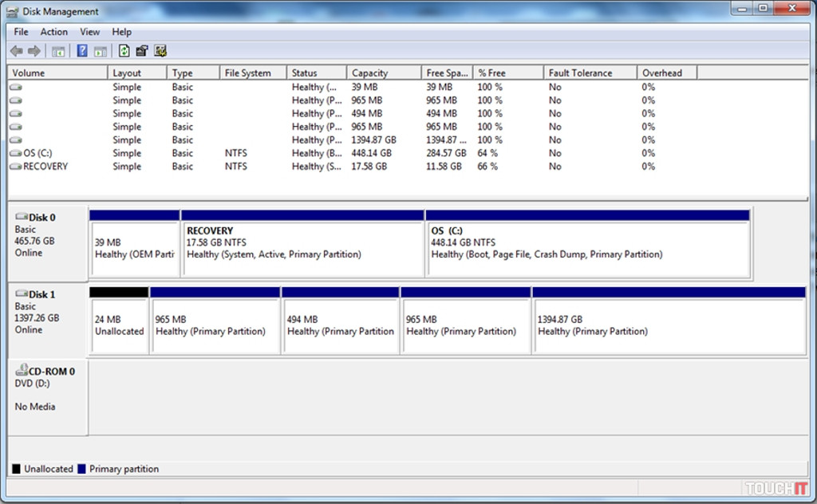The image size is (817, 504).
Task: Open the View menu
Action: (x=90, y=32)
